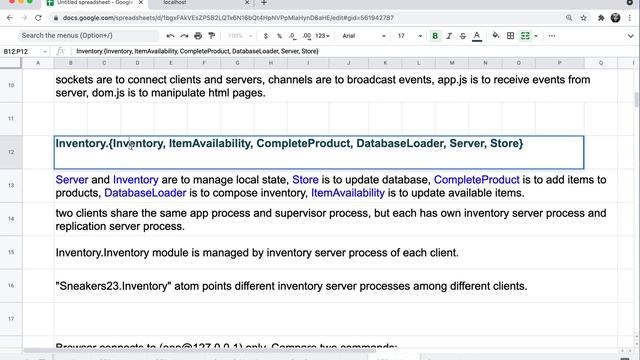
Task: Expand merge cells options arrow
Action: [x=536, y=36]
